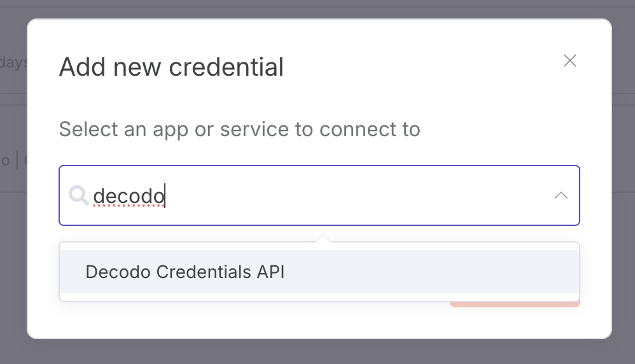Click the magnifying glass search icon
The height and width of the screenshot is (364, 635).
pyautogui.click(x=78, y=195)
